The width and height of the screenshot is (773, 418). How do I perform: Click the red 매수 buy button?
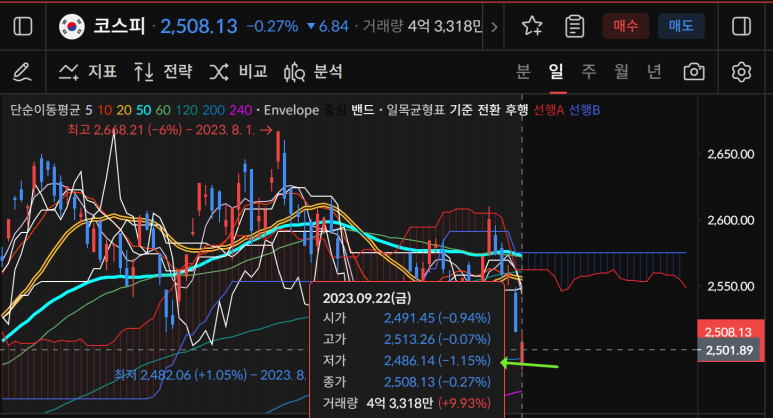[626, 26]
